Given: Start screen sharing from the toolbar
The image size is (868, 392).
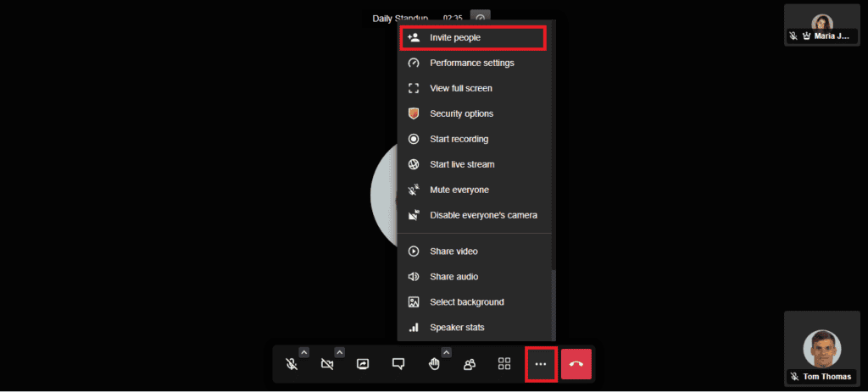Looking at the screenshot, I should click(x=363, y=364).
